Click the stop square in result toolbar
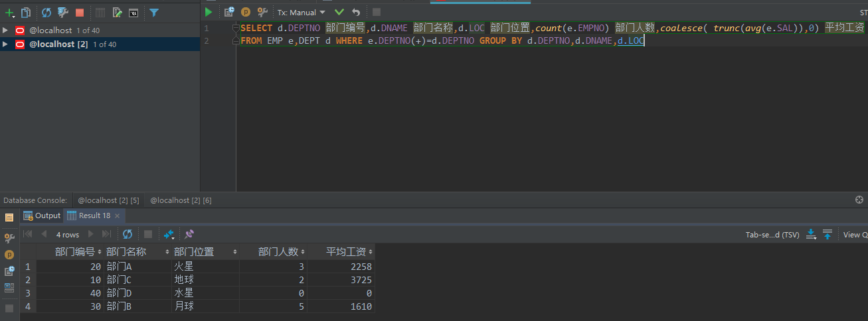The width and height of the screenshot is (868, 321). tap(148, 234)
